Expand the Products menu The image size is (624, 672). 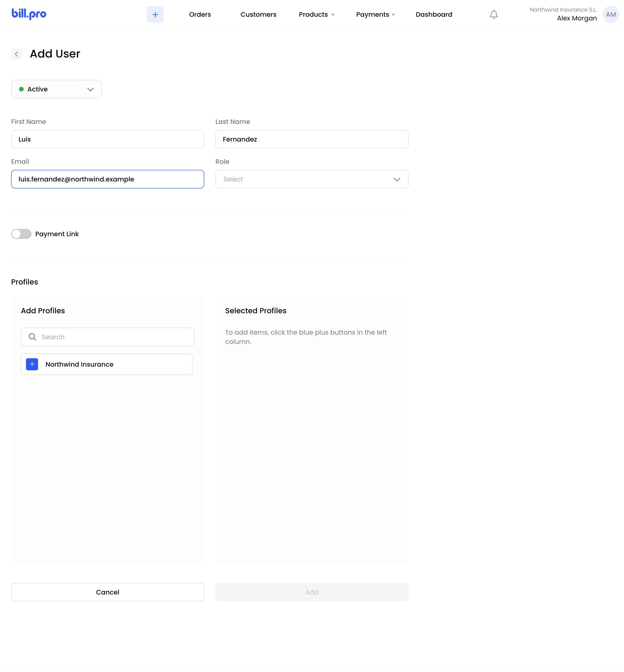point(316,15)
